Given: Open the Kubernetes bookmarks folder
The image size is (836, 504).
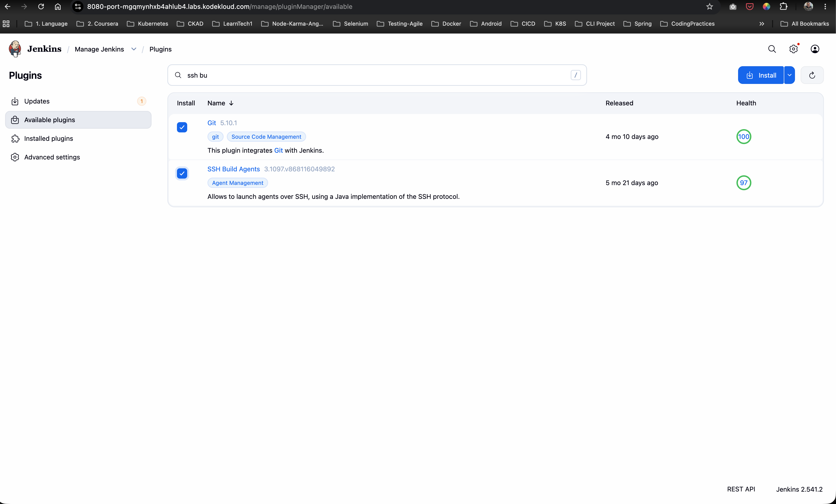Looking at the screenshot, I should [x=148, y=24].
